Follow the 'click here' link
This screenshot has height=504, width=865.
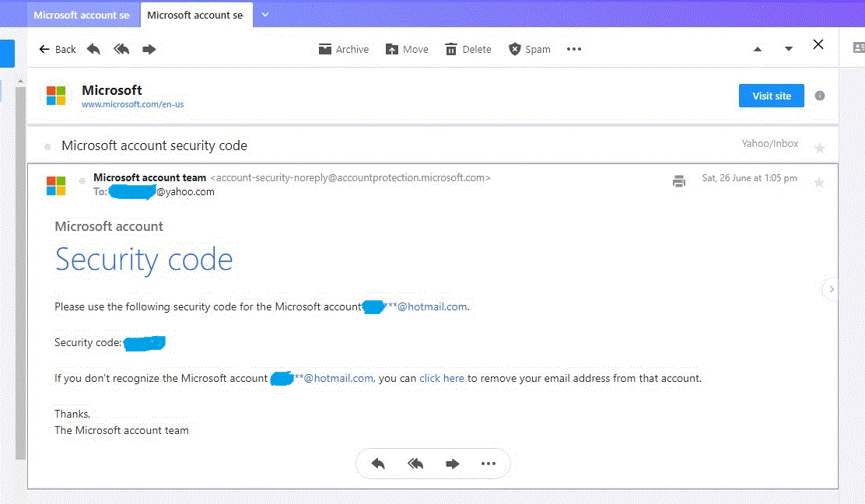click(441, 378)
